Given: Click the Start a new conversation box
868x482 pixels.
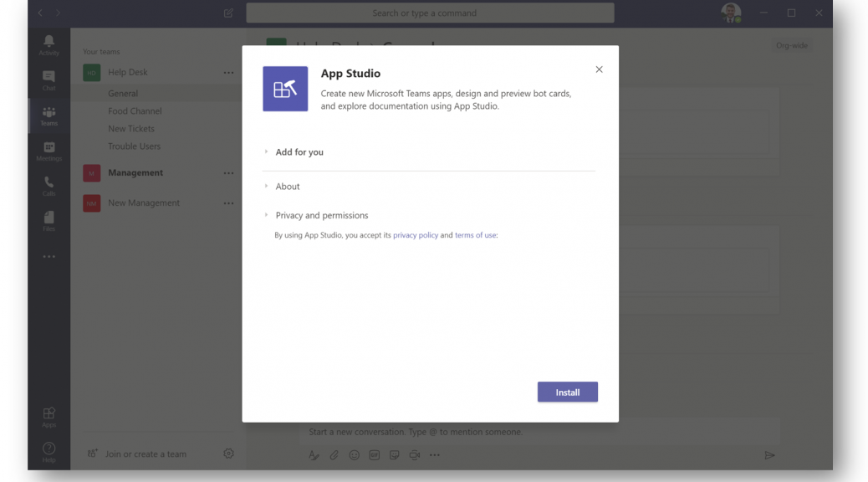Looking at the screenshot, I should point(539,432).
